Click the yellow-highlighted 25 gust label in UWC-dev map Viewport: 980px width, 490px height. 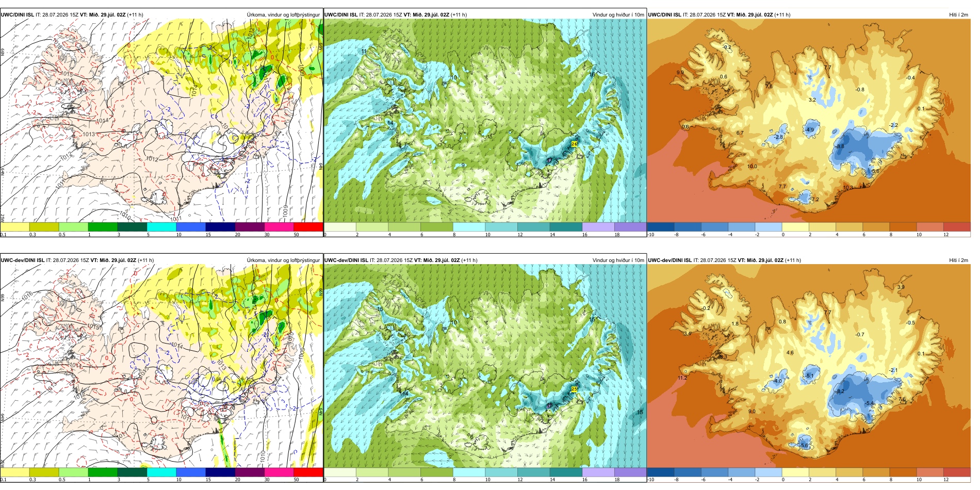pos(574,389)
